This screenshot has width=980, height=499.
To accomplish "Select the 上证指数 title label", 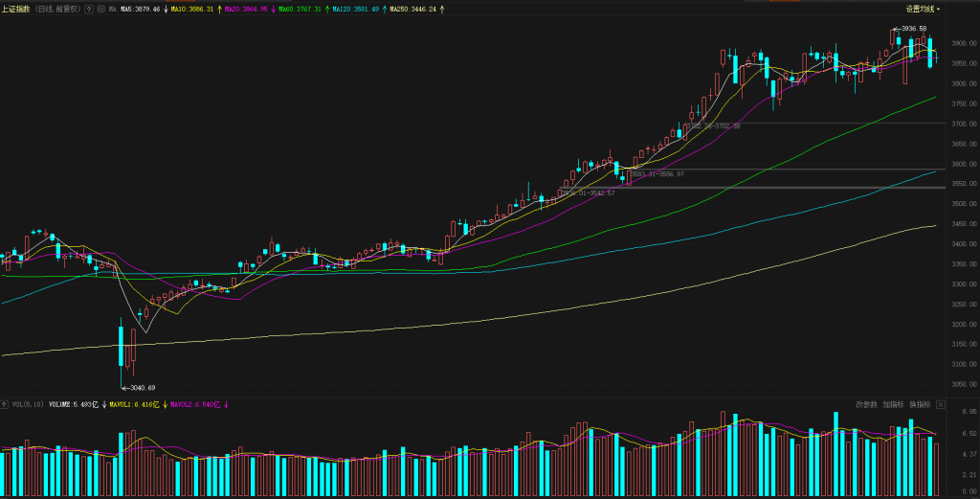I will tap(16, 9).
